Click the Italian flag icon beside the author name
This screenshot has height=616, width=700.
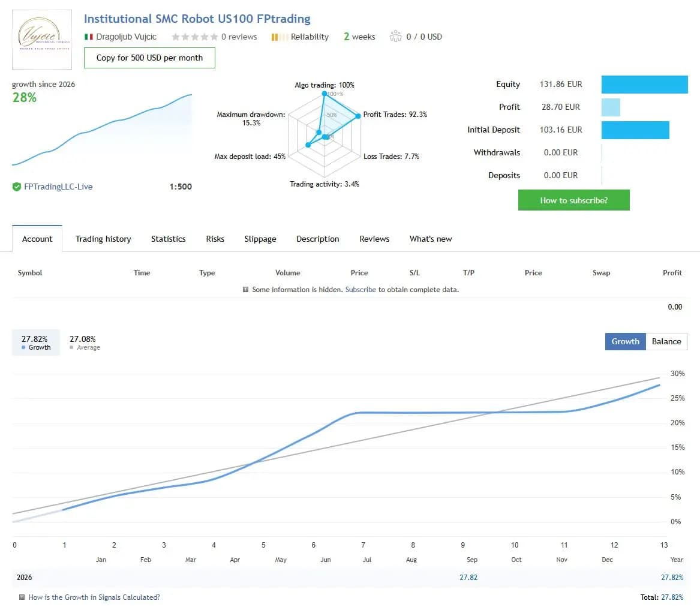tap(88, 37)
